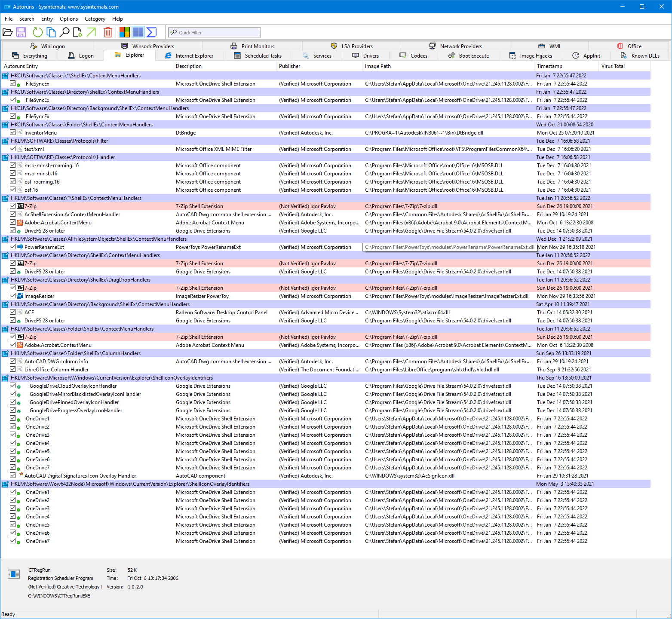672x619 pixels.
Task: Click the registry icon of HKLM AllFileSystemObjects key
Action: 6,239
